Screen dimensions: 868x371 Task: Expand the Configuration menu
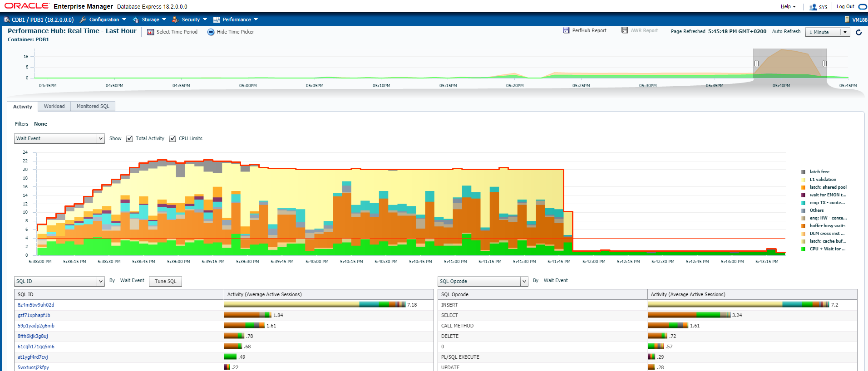tap(107, 20)
